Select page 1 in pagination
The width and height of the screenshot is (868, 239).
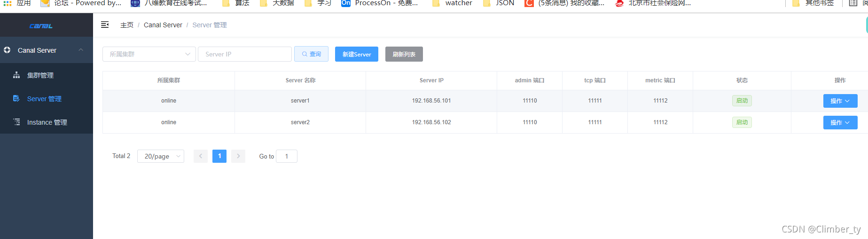pyautogui.click(x=219, y=156)
